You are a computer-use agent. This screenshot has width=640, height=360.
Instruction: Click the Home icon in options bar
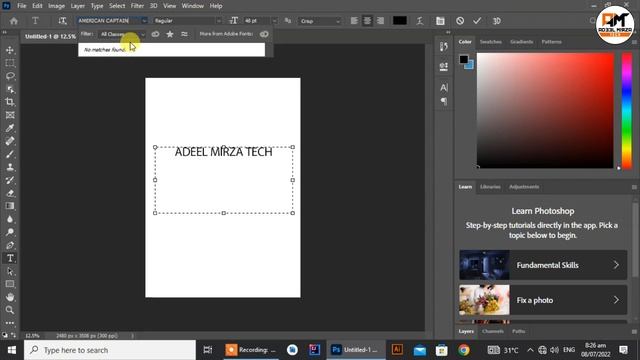(x=13, y=21)
